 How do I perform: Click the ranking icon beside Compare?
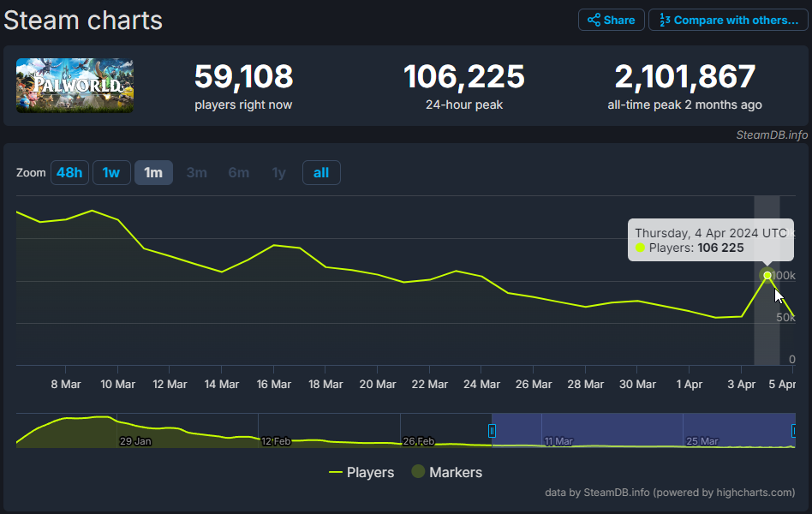point(664,20)
